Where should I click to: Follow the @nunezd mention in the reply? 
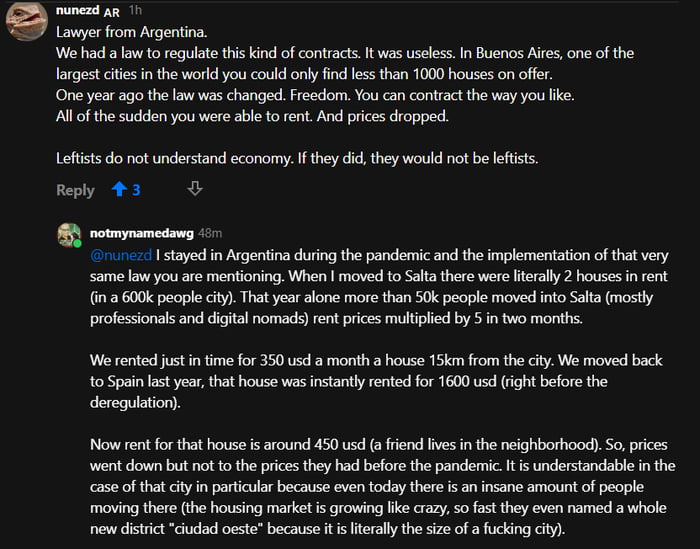[x=120, y=254]
